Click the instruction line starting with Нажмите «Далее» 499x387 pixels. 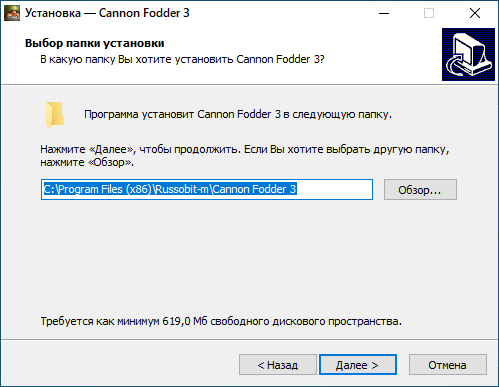click(245, 149)
